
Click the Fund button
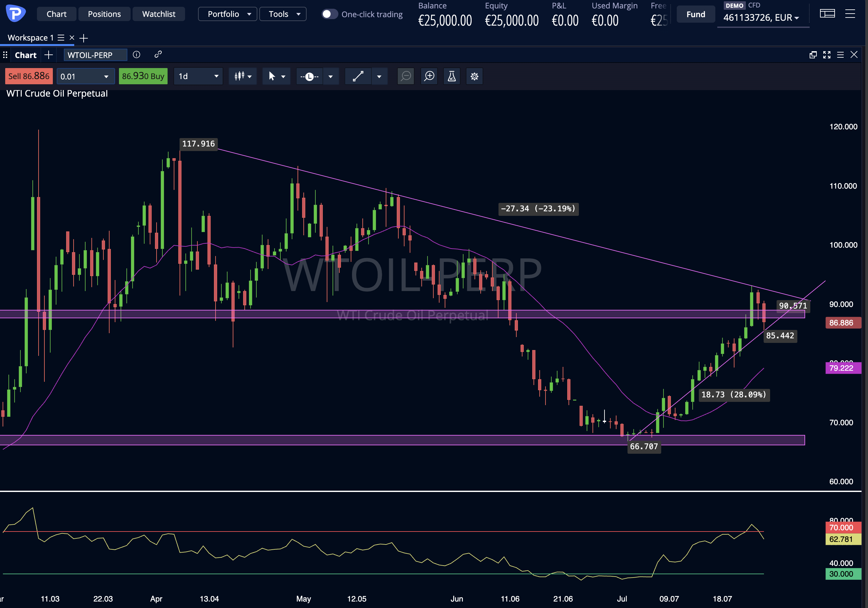coord(696,14)
